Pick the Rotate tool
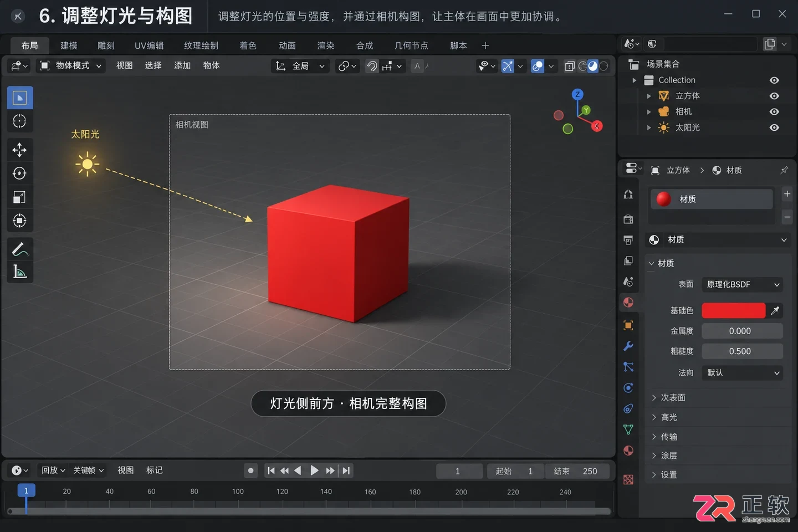The height and width of the screenshot is (532, 798). click(20, 173)
